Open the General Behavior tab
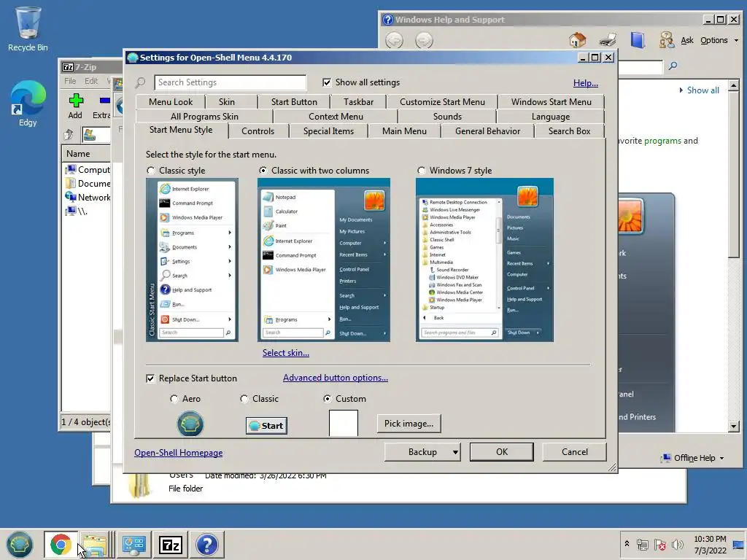Viewport: 747px width, 560px height. [487, 131]
